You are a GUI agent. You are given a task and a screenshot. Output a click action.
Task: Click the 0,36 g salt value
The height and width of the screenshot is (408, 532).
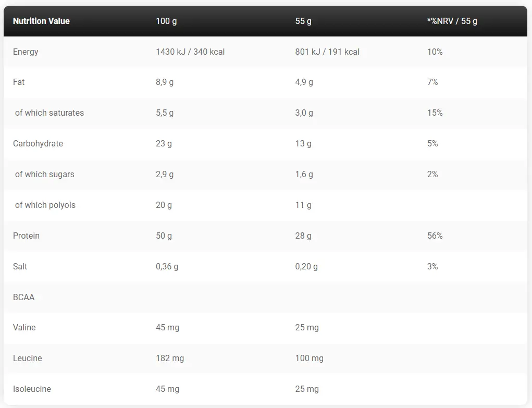(167, 266)
